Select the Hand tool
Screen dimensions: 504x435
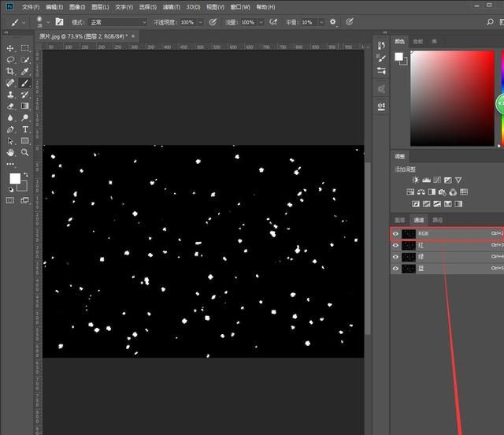point(10,153)
